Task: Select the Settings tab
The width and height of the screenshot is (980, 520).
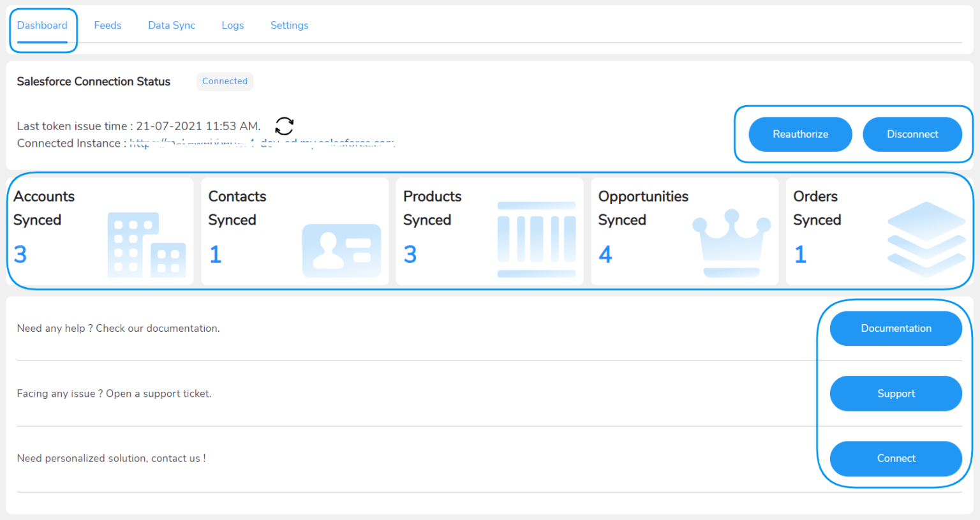Action: tap(289, 26)
